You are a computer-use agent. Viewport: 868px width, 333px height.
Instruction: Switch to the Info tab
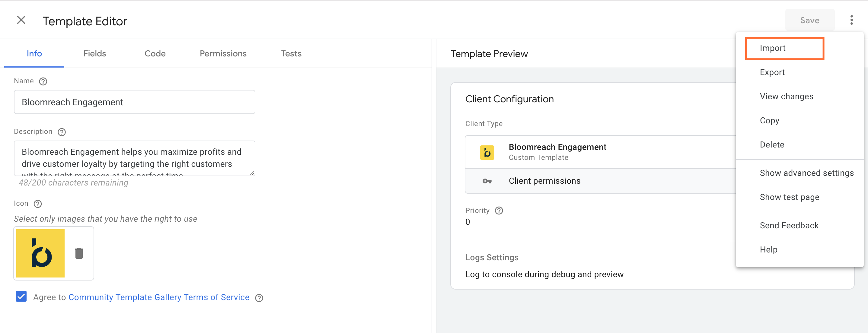point(34,53)
